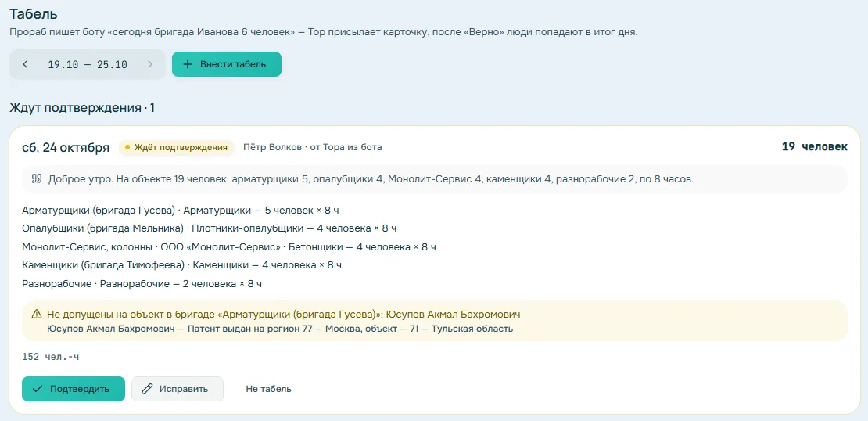Select the row «Разнорабочие — 2 человека × 8 ч»
Image resolution: width=868 pixels, height=421 pixels.
click(142, 283)
